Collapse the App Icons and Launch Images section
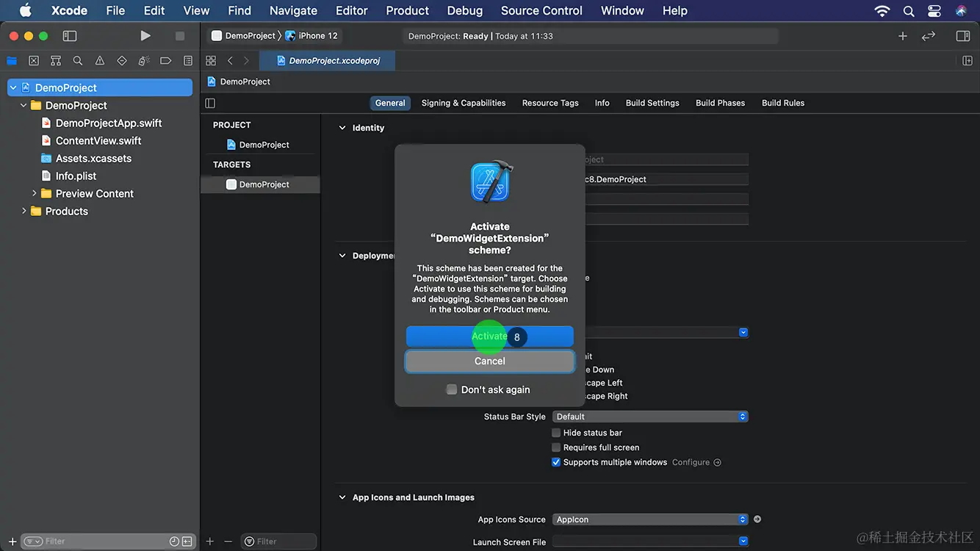The image size is (980, 551). 342,497
